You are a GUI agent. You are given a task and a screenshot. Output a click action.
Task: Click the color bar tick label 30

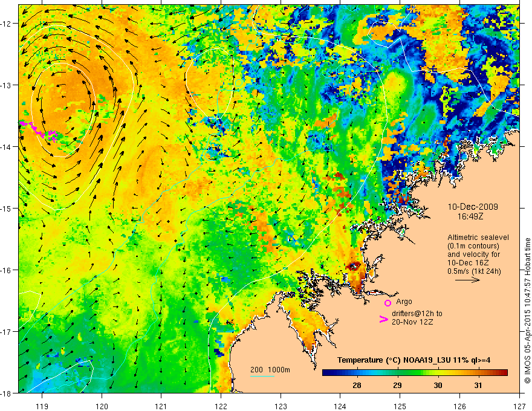[438, 385]
